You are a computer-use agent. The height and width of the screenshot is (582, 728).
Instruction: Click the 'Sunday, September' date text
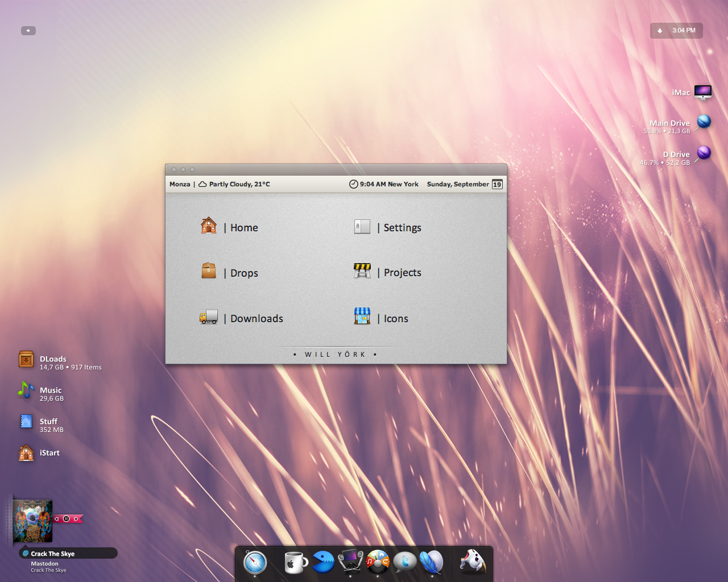coord(458,184)
